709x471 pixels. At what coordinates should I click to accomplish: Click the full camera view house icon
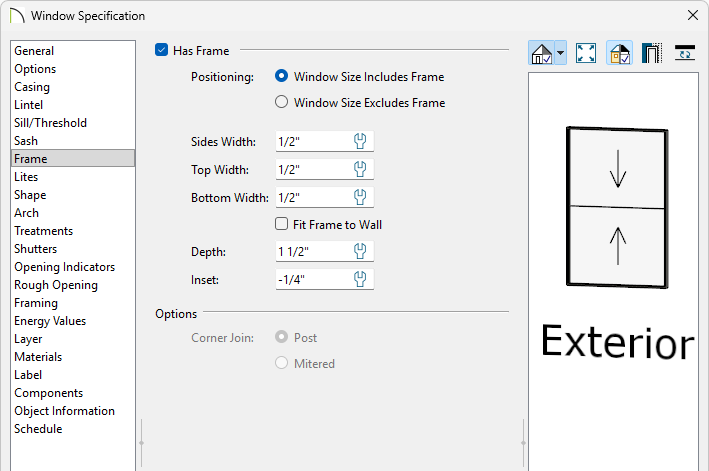pos(542,53)
